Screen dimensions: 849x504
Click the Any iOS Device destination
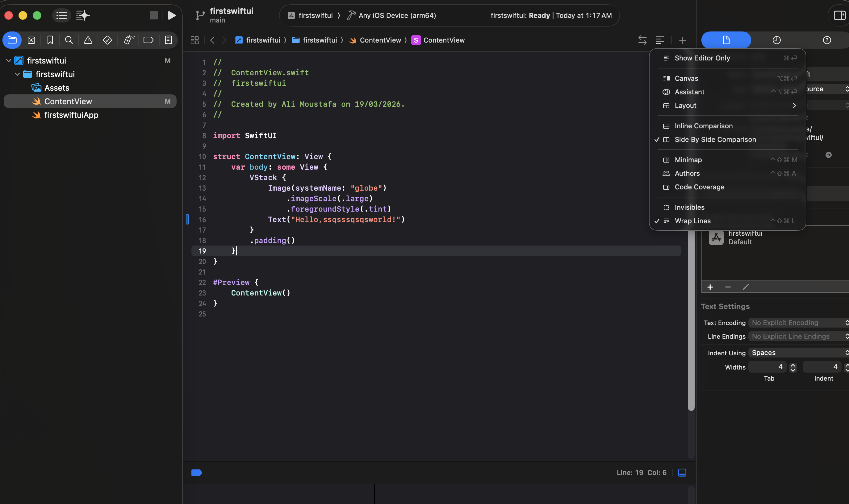[x=397, y=15]
